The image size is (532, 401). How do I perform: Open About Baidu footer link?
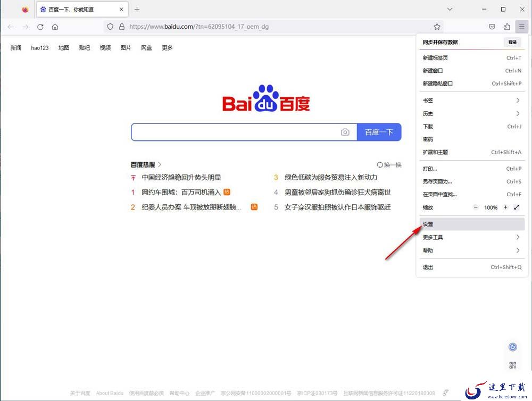110,393
